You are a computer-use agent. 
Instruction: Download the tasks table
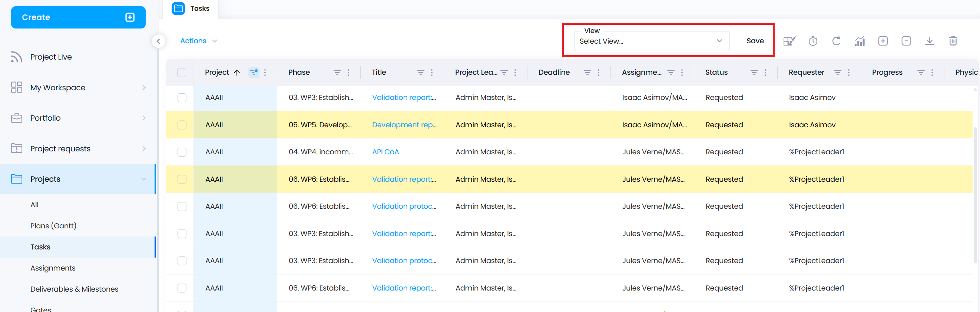coord(929,41)
